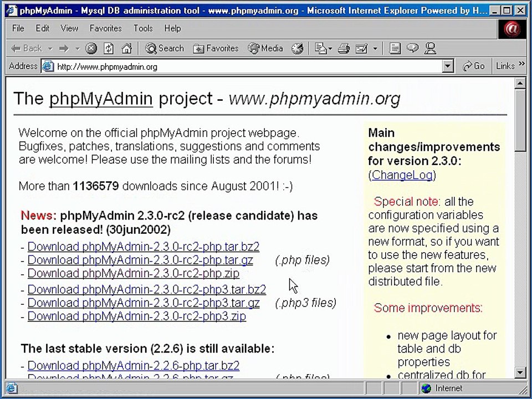Expand the Address bar dropdown
The width and height of the screenshot is (532, 399).
448,66
